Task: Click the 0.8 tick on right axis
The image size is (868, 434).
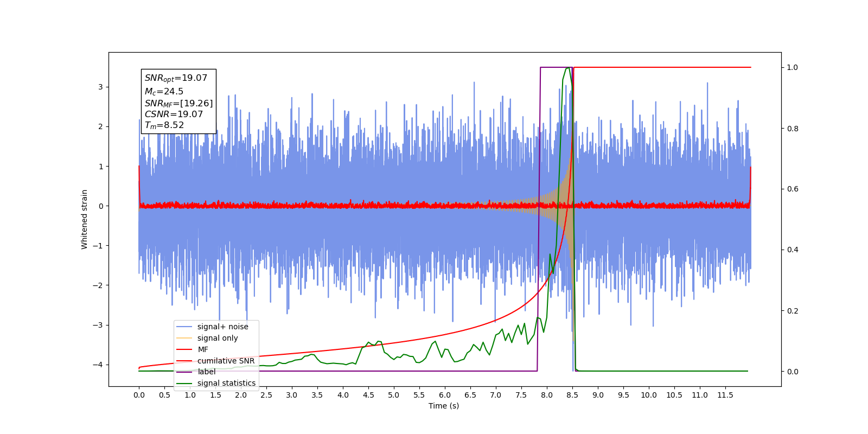Action: coord(793,129)
